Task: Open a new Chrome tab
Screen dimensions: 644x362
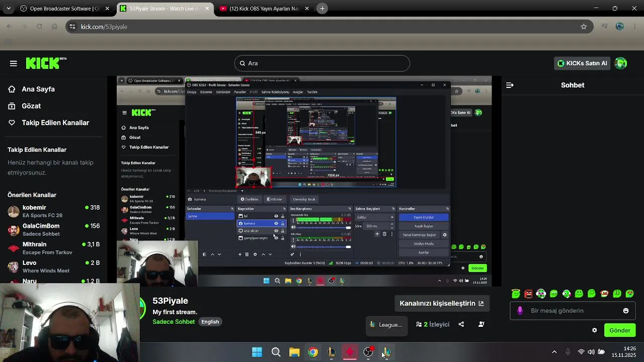Action: click(323, 9)
